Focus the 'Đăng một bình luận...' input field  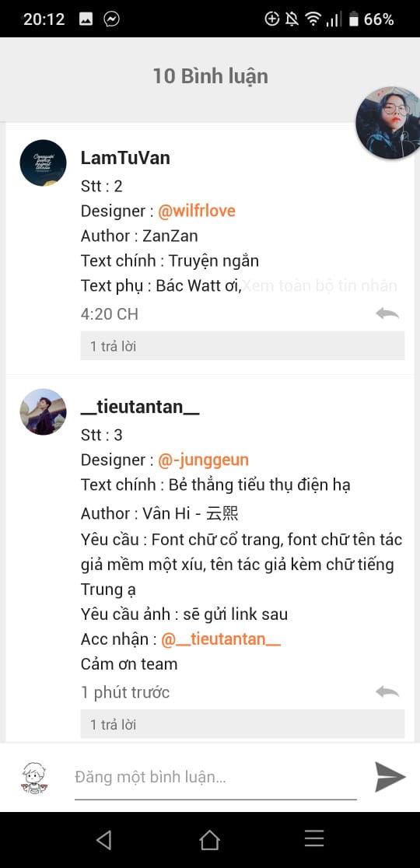coord(215,777)
